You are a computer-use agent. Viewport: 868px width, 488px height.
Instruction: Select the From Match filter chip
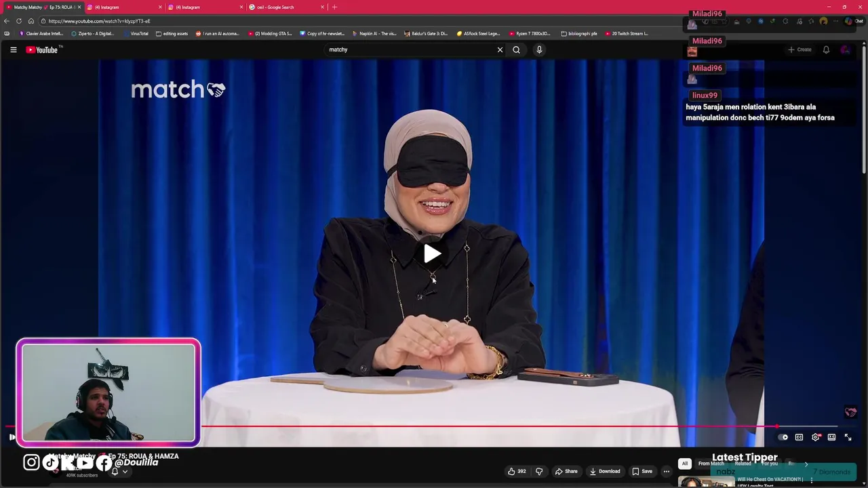coord(711,464)
